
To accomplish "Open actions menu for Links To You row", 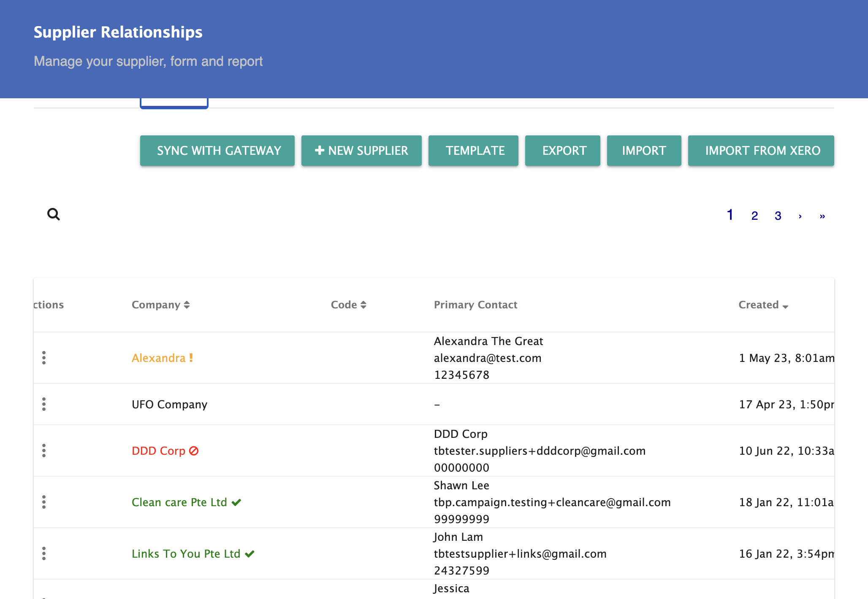I will (x=44, y=553).
